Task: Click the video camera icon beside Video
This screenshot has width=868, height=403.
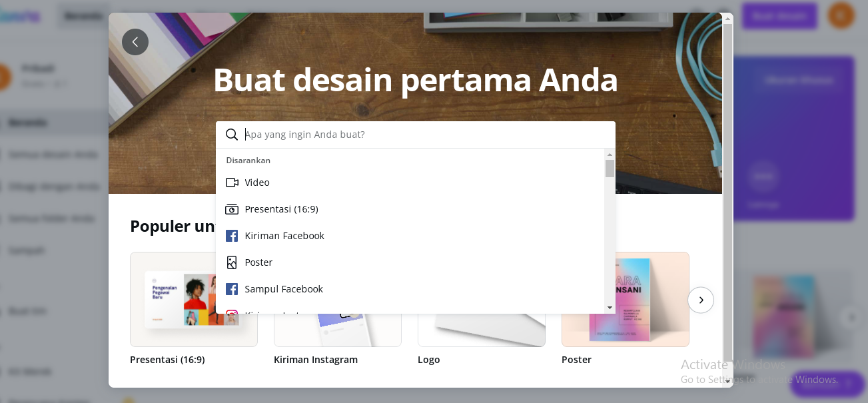Action: tap(232, 183)
